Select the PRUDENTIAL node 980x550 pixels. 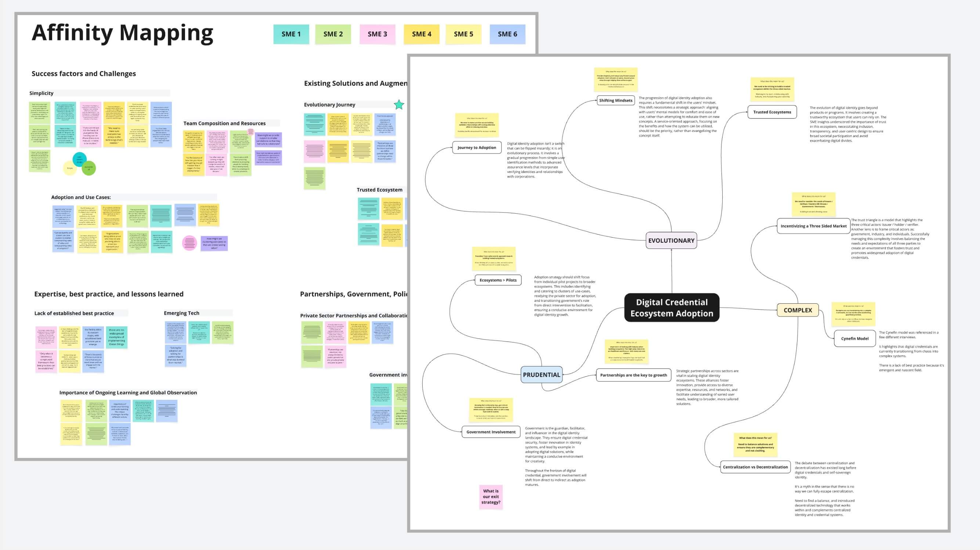(541, 374)
